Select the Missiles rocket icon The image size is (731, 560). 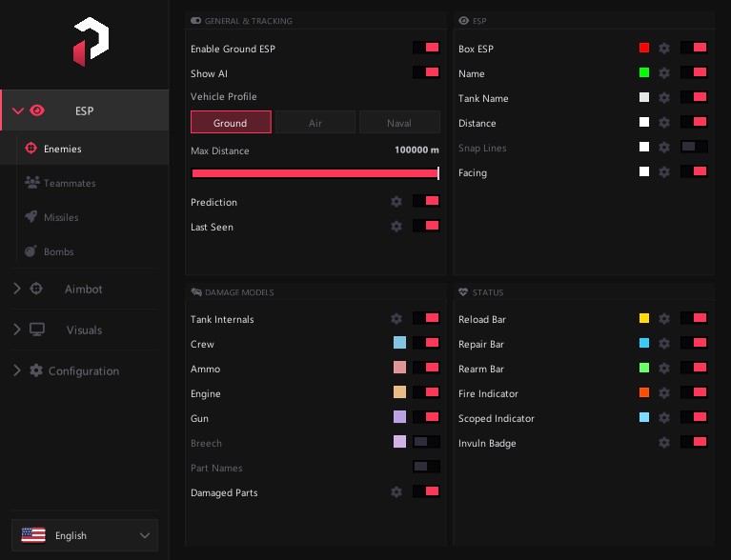coord(31,216)
